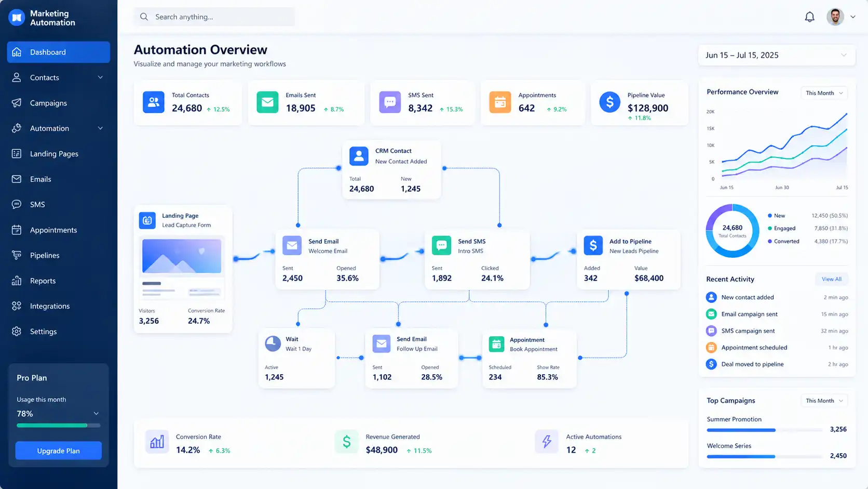Image resolution: width=868 pixels, height=489 pixels.
Task: Click the Automation Overview heading
Action: pyautogui.click(x=200, y=50)
